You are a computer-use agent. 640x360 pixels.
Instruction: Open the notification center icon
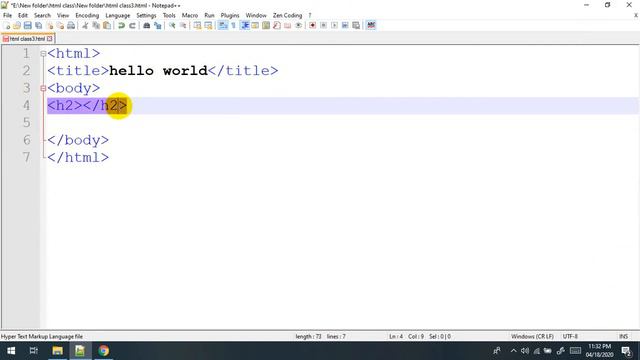click(x=627, y=351)
